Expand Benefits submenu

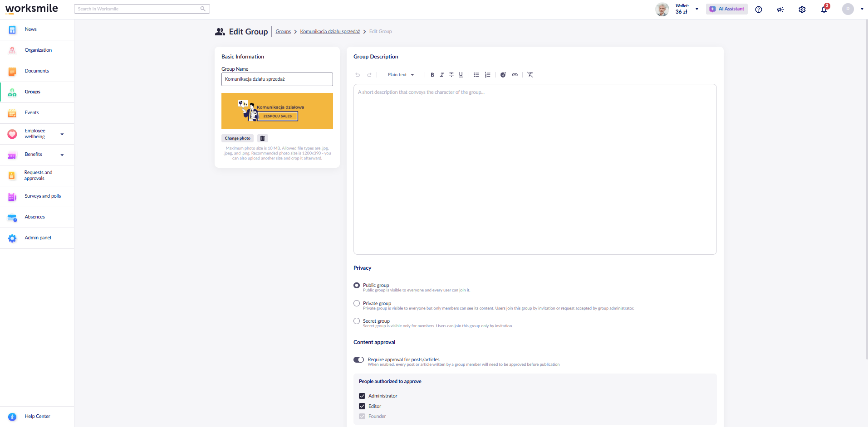62,155
